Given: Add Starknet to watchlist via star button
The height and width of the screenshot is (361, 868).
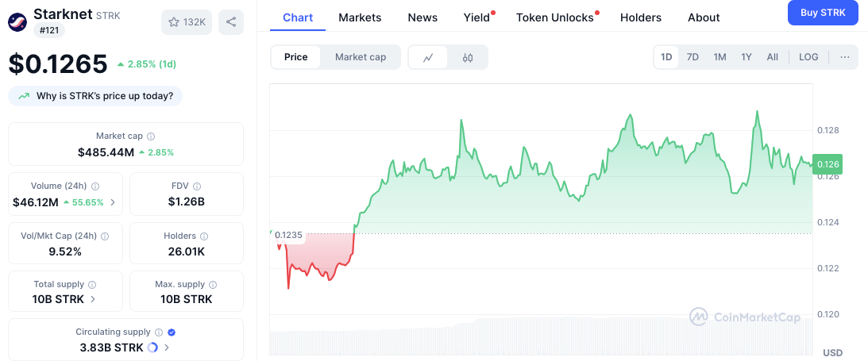Looking at the screenshot, I should 185,21.
